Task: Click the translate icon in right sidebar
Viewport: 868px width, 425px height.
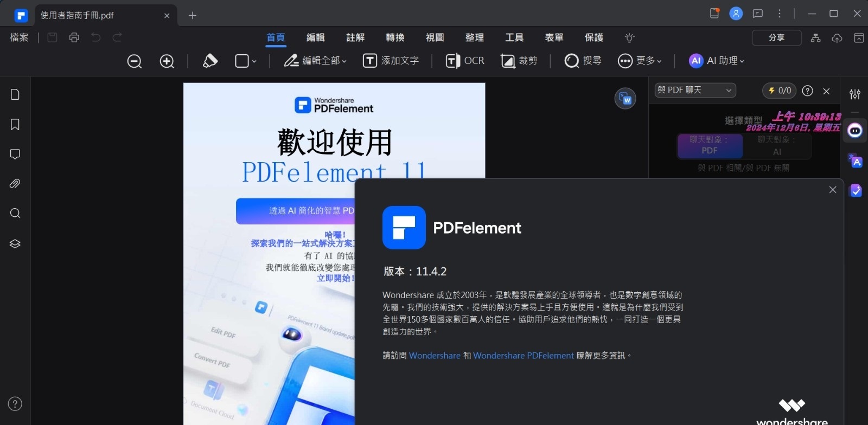Action: pos(856,160)
